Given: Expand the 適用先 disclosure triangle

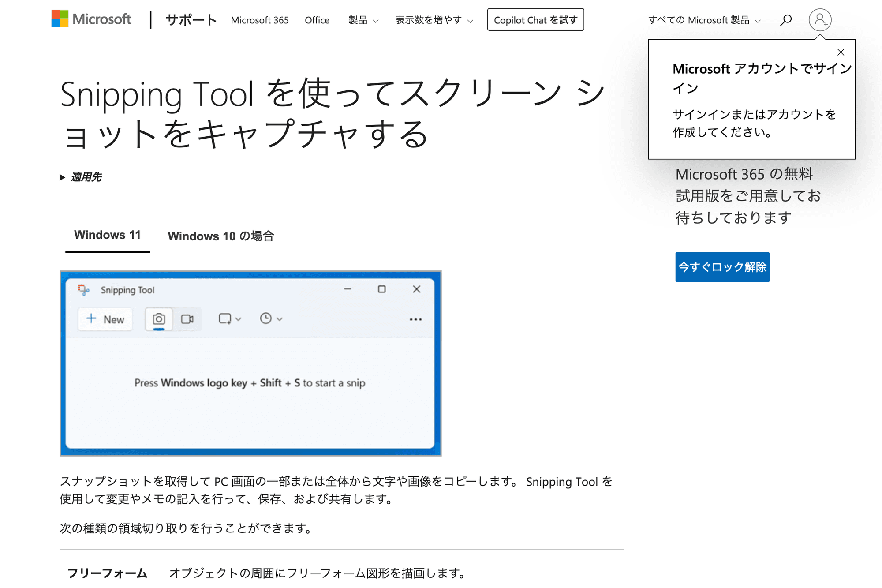Looking at the screenshot, I should point(62,177).
